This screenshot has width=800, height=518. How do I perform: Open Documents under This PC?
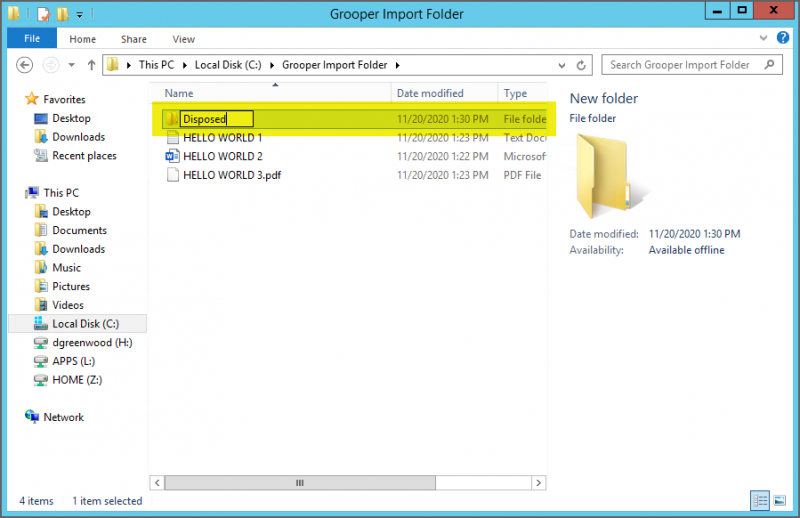click(x=79, y=230)
